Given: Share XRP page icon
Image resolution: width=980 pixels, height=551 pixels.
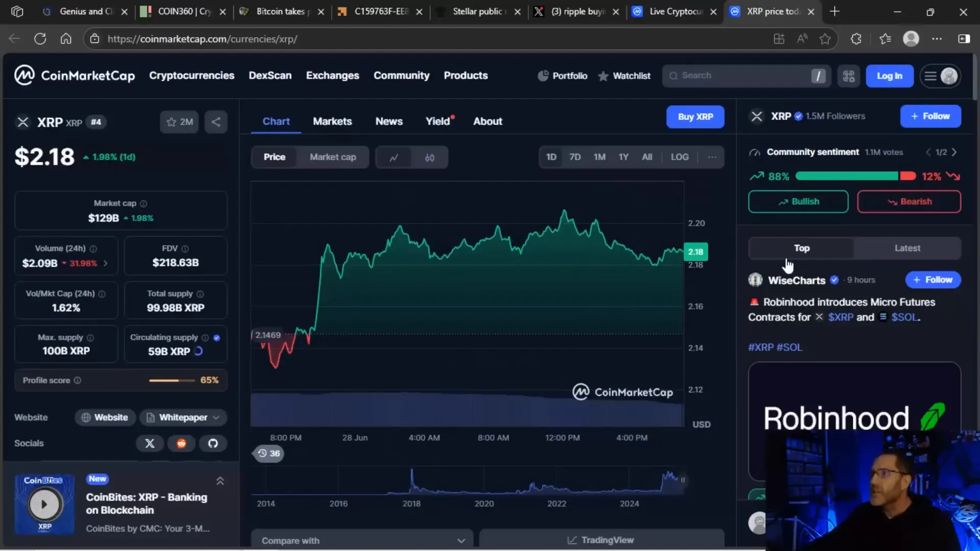Looking at the screenshot, I should click(x=216, y=122).
